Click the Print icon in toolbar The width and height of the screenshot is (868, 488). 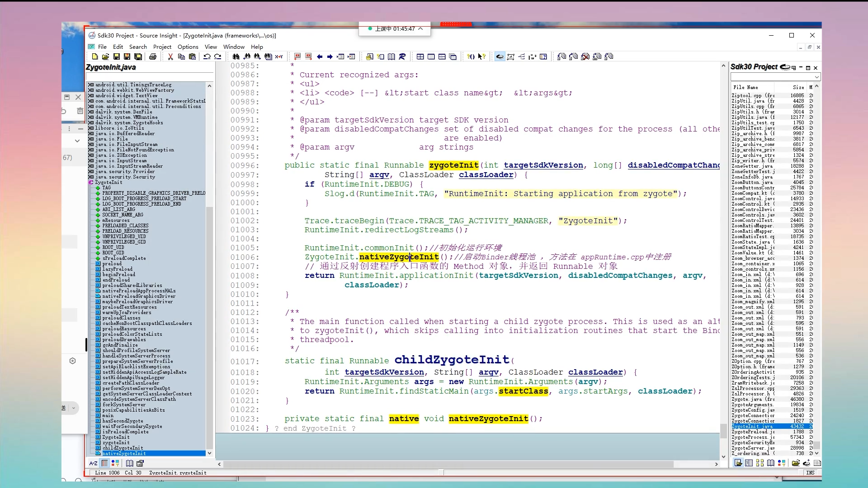point(153,56)
